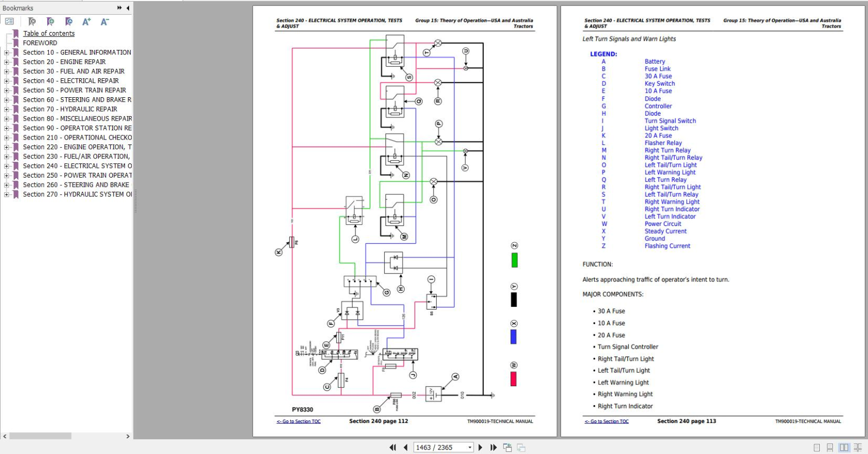This screenshot has width=868, height=454.
Task: Enable continuous scrolling page mode
Action: pyautogui.click(x=829, y=447)
